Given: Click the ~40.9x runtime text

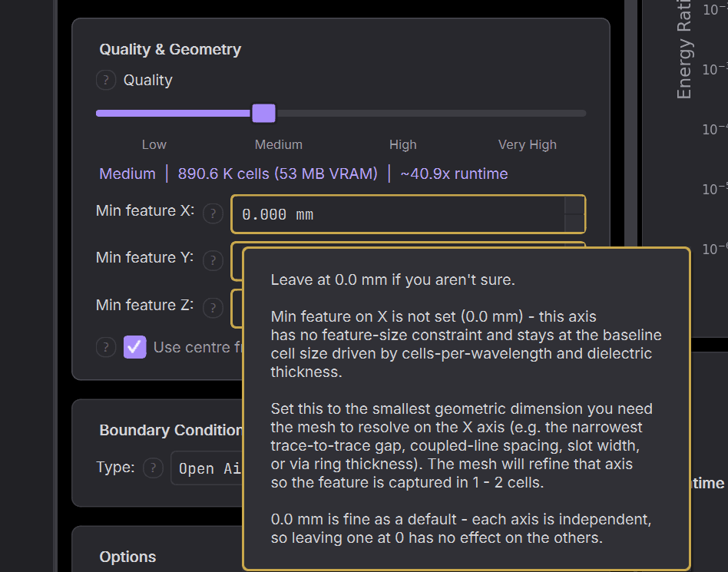Looking at the screenshot, I should click(x=454, y=174).
